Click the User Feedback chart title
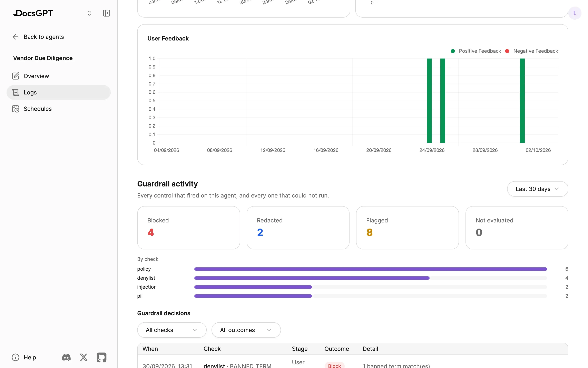The height and width of the screenshot is (368, 588). (x=168, y=38)
